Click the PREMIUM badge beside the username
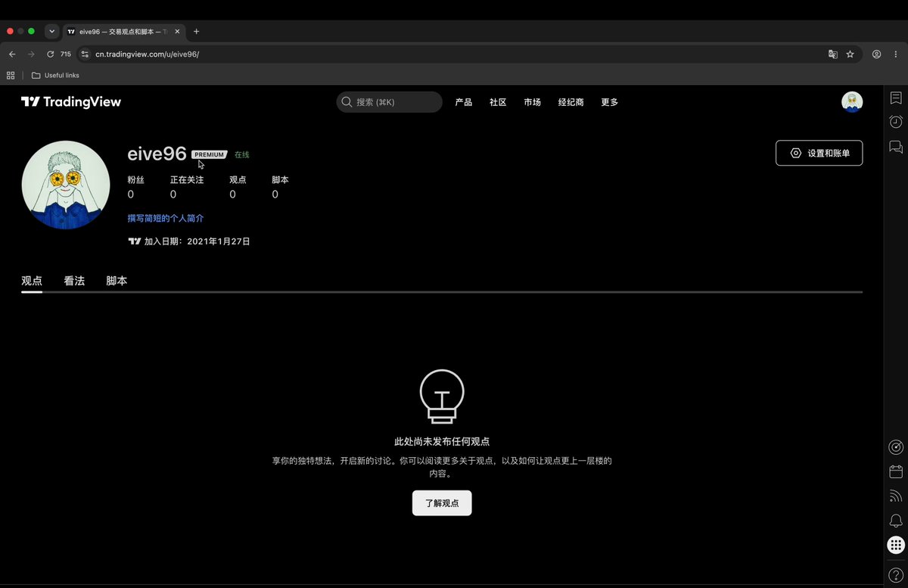 pyautogui.click(x=210, y=154)
